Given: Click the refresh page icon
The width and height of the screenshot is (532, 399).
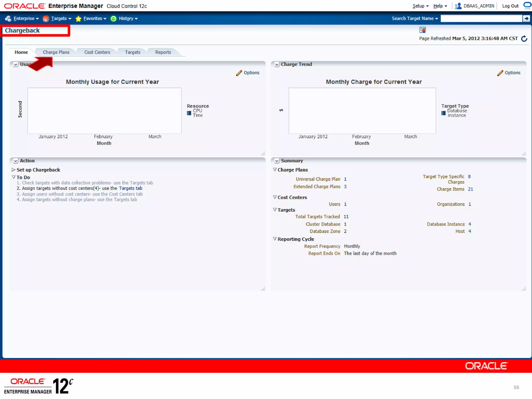Looking at the screenshot, I should click(x=524, y=39).
